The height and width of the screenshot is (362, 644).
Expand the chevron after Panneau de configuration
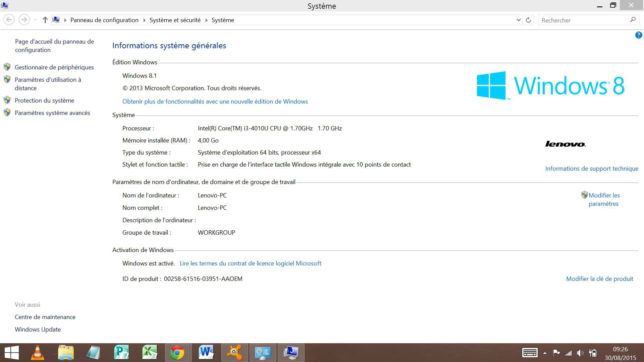144,20
